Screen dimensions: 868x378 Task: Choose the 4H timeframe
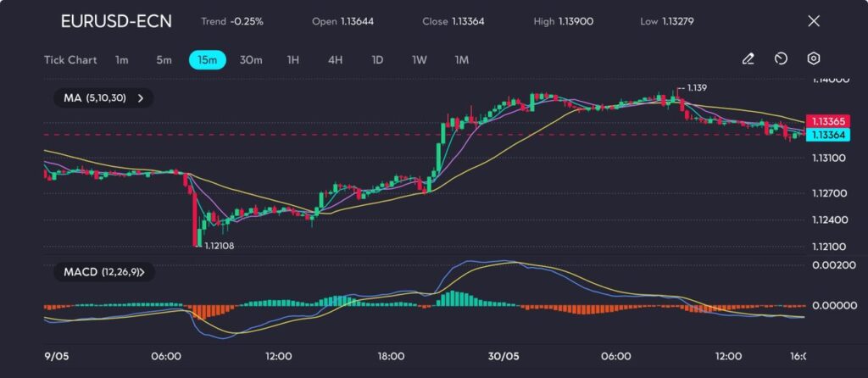(x=335, y=60)
